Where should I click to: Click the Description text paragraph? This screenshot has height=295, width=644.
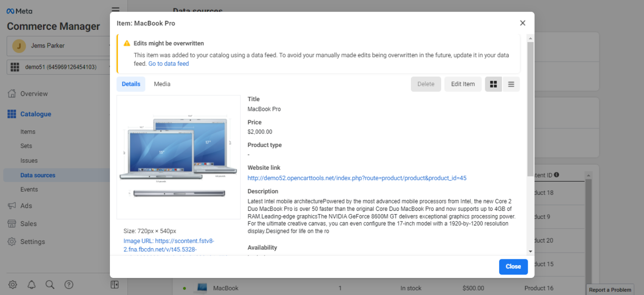coord(382,216)
